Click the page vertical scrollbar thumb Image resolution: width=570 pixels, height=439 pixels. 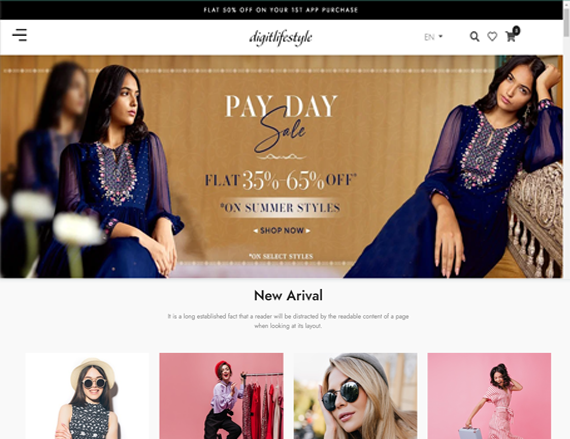pyautogui.click(x=566, y=22)
